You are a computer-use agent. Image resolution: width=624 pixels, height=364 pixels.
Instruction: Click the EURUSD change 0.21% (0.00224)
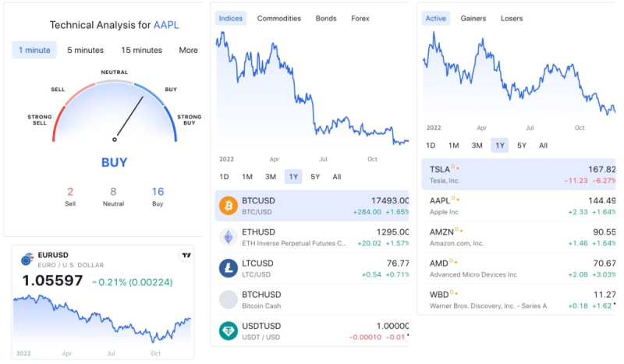[132, 282]
